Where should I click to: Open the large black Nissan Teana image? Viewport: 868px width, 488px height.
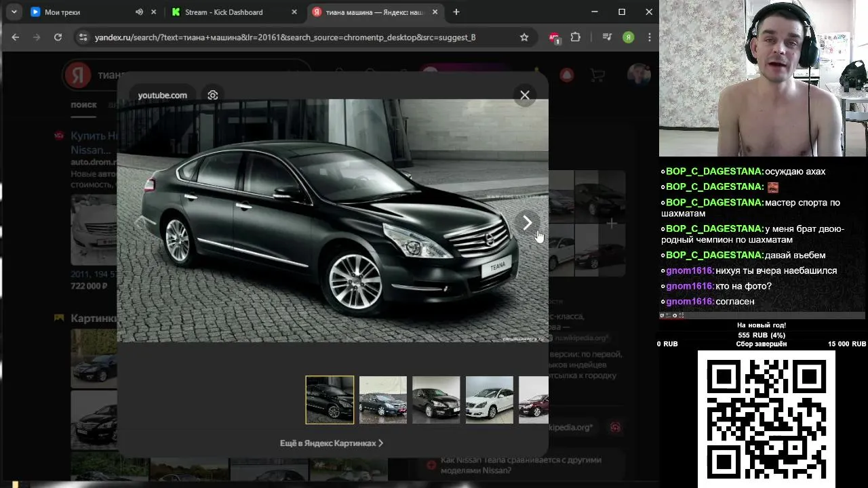tap(332, 220)
